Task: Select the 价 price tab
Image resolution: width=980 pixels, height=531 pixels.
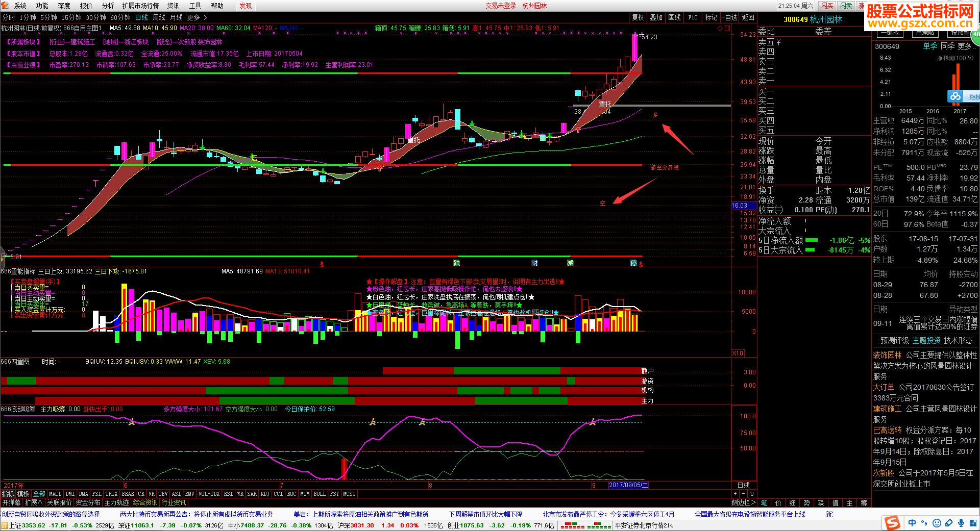Action: [x=778, y=502]
